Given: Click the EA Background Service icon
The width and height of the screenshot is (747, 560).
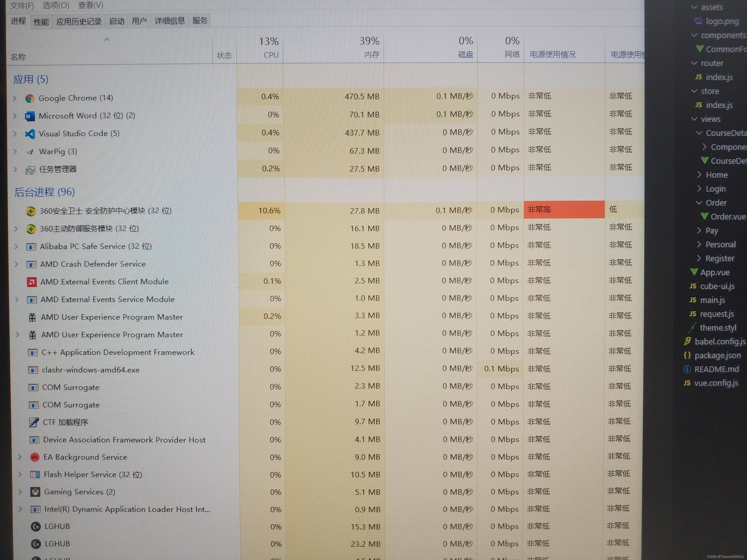Looking at the screenshot, I should 34,457.
